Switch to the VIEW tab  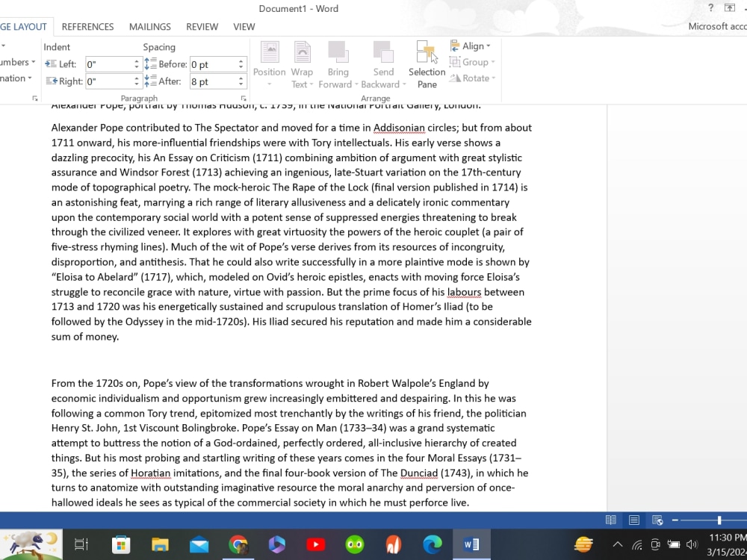pyautogui.click(x=244, y=27)
